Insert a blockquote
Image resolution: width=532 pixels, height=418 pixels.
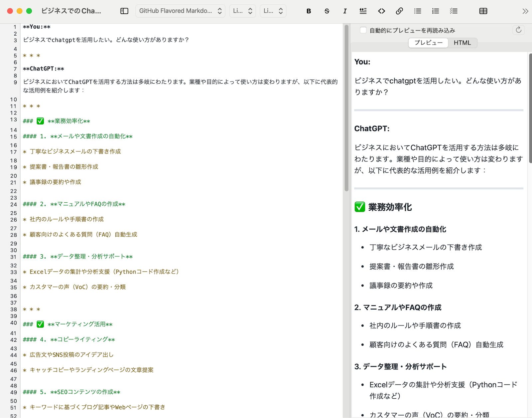click(363, 11)
